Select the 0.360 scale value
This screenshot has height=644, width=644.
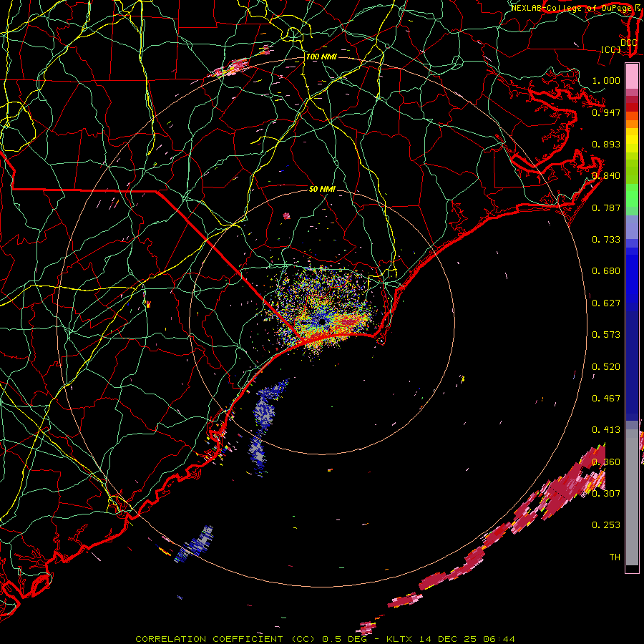(606, 462)
